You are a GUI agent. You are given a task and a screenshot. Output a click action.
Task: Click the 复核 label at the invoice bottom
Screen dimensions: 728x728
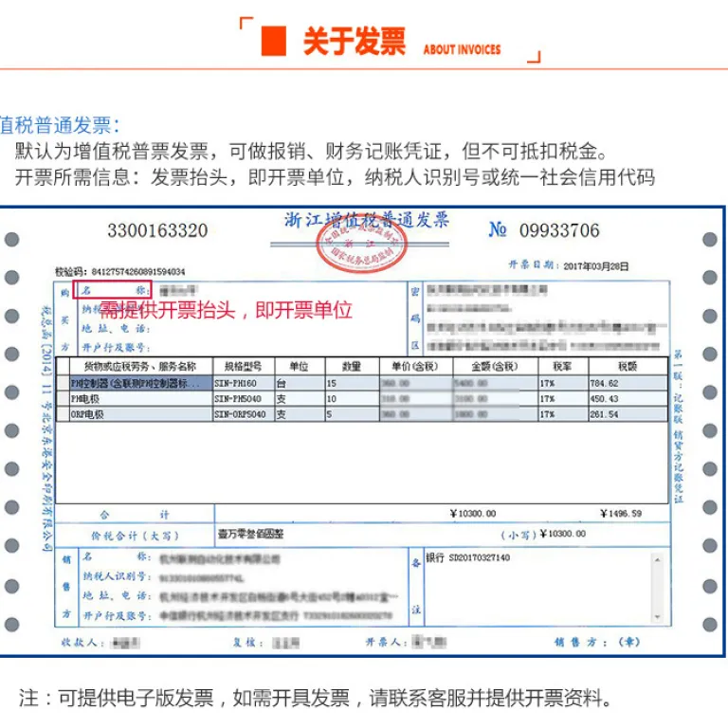click(x=248, y=643)
